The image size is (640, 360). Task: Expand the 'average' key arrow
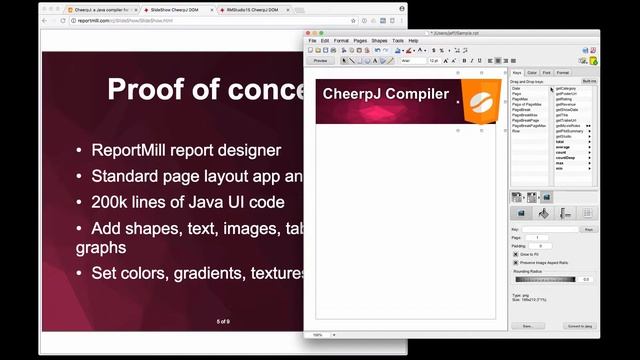[589, 147]
